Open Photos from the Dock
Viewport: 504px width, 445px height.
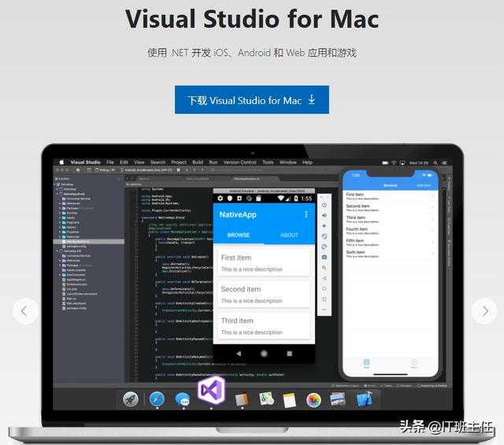pyautogui.click(x=313, y=400)
